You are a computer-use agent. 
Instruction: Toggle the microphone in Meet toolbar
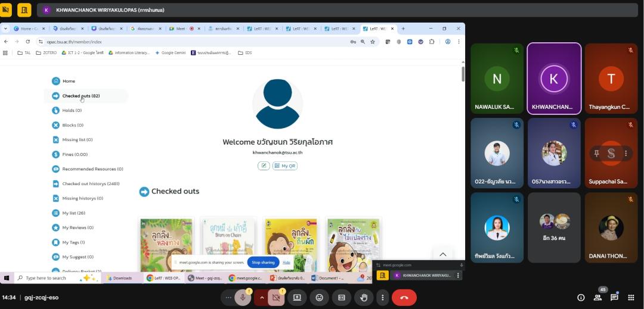(x=243, y=297)
